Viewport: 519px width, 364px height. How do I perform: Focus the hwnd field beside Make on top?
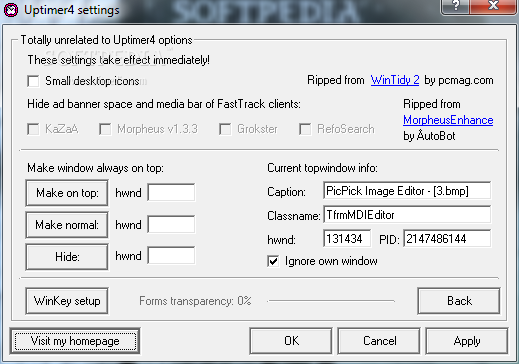click(x=171, y=192)
